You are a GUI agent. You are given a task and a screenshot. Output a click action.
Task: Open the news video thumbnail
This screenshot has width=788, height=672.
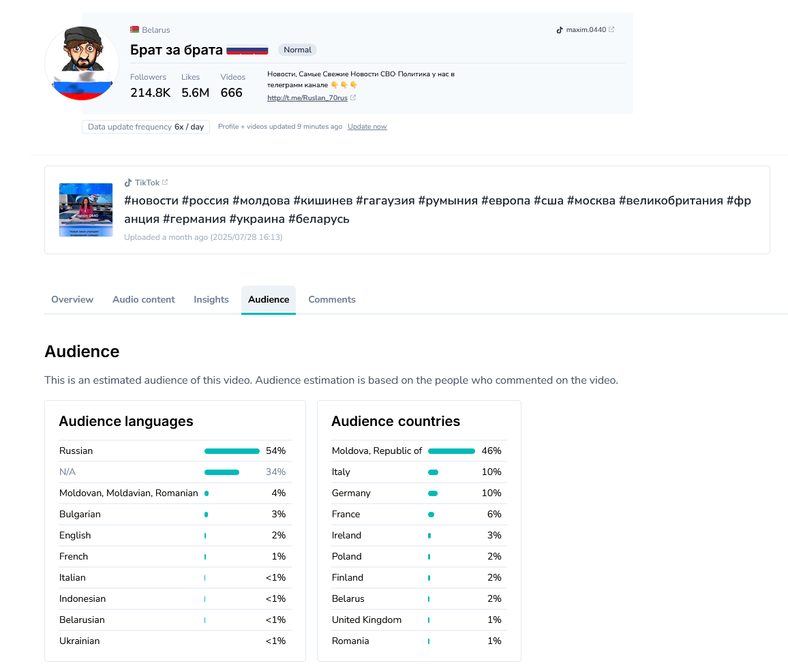(x=86, y=210)
